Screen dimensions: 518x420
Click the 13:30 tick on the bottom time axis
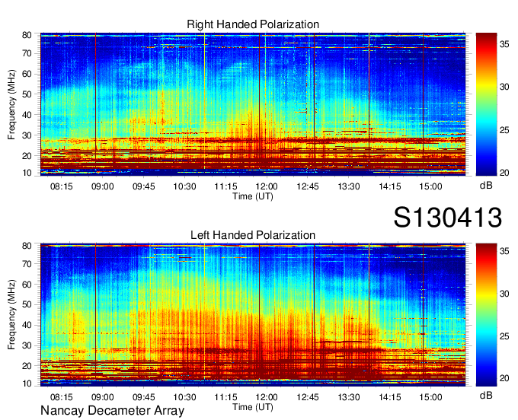(x=349, y=397)
